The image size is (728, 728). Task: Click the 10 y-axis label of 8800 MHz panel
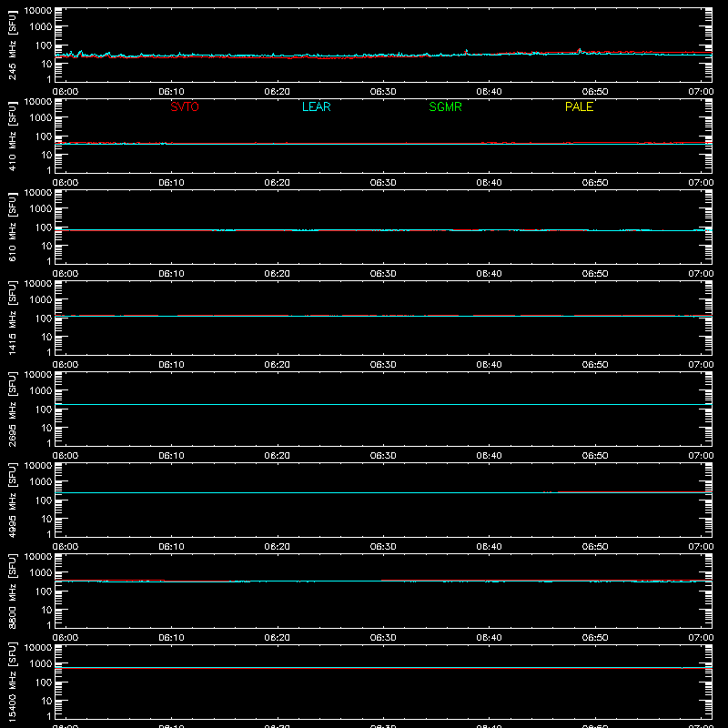tap(46, 610)
